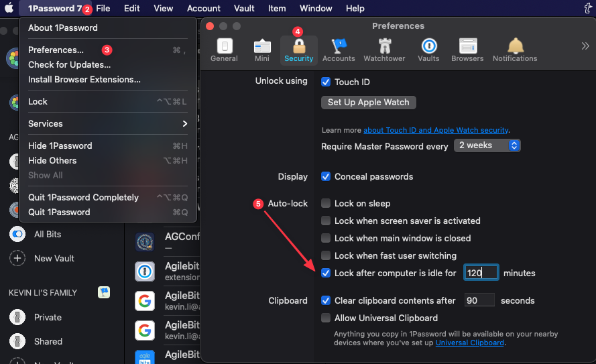Open the Universal Clipboard link
Image resolution: width=596 pixels, height=364 pixels.
click(469, 343)
